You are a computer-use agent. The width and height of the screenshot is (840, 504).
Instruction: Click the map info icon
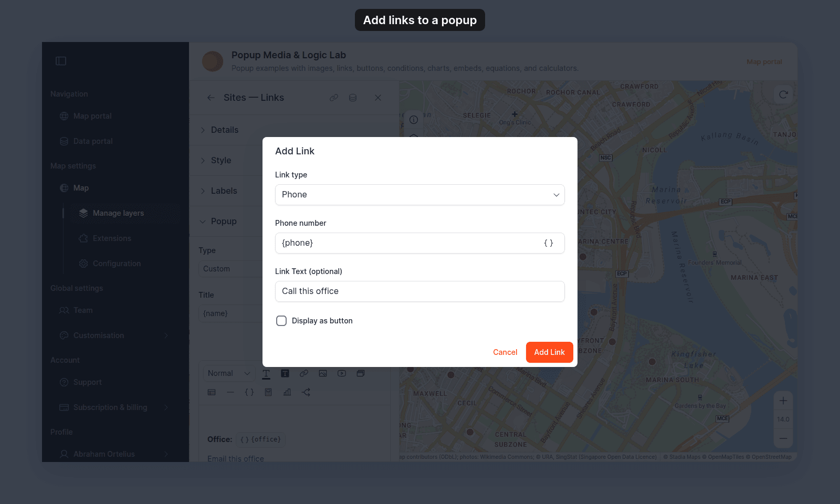point(414,120)
